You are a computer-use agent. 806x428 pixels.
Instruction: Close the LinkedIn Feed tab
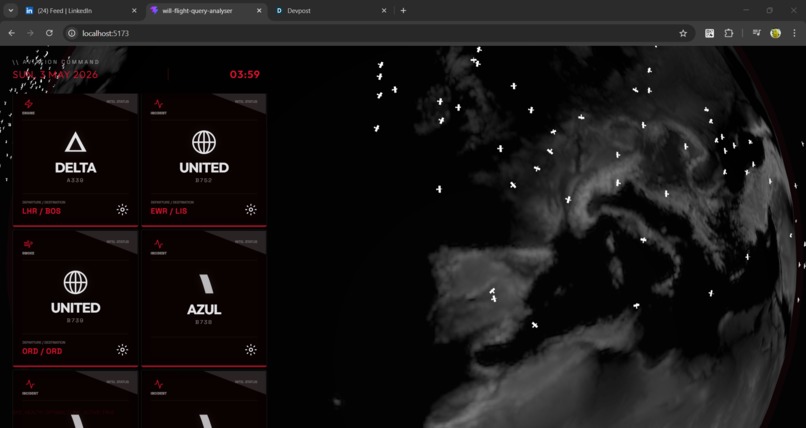(134, 11)
